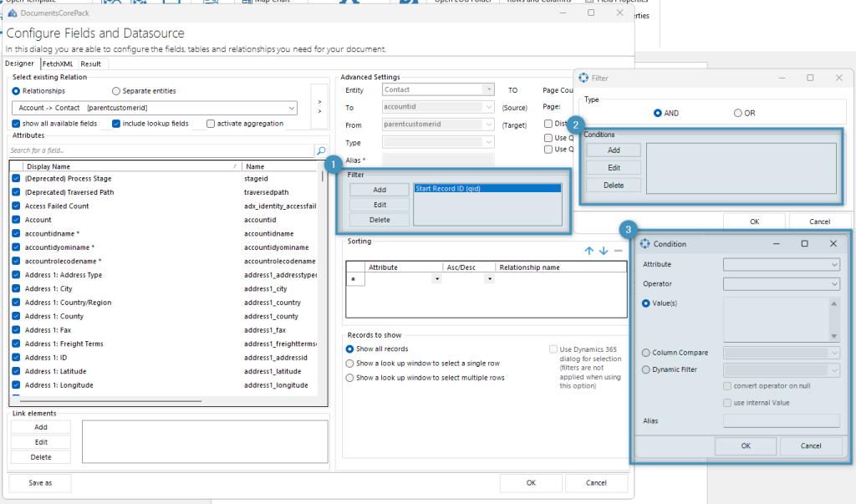Click Cancel in the Filter window
Image resolution: width=856 pixels, height=504 pixels.
point(819,221)
